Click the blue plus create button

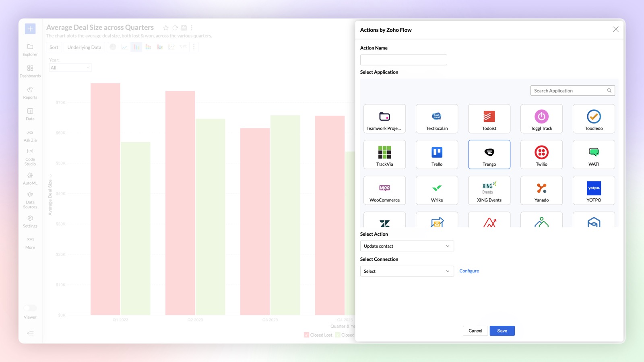[30, 29]
